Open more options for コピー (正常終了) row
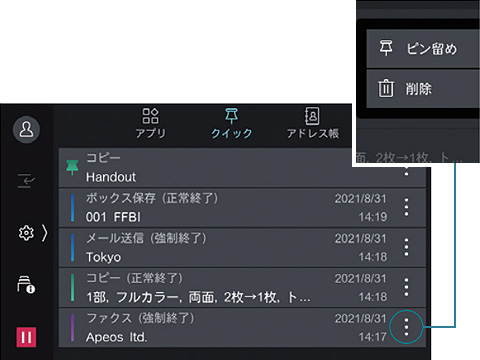The width and height of the screenshot is (480, 360). [x=406, y=287]
